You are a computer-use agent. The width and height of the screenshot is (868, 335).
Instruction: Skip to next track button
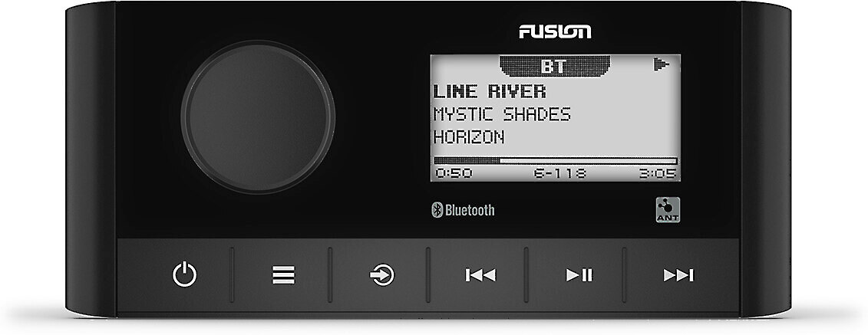tap(678, 274)
